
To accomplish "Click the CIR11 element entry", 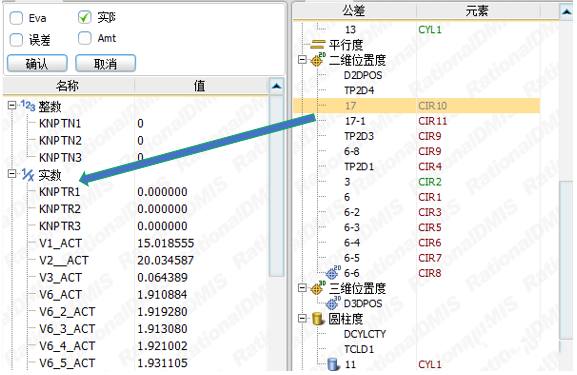I will pos(432,121).
